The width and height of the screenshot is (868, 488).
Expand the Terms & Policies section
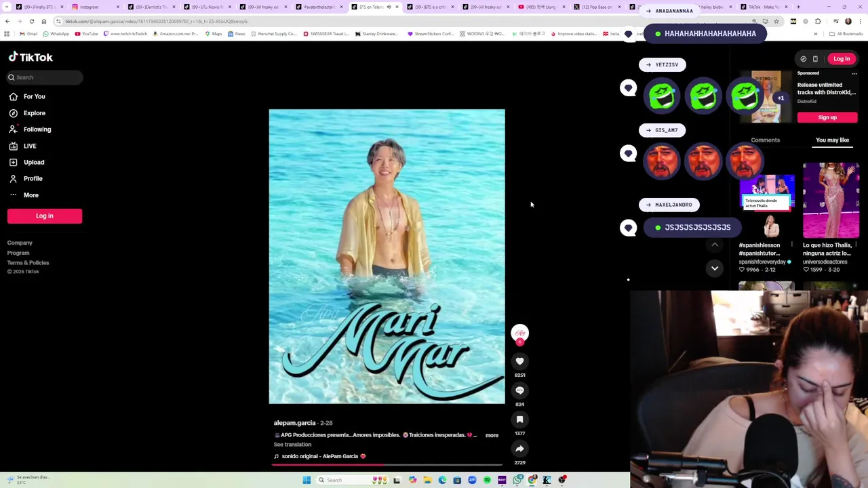pyautogui.click(x=28, y=262)
